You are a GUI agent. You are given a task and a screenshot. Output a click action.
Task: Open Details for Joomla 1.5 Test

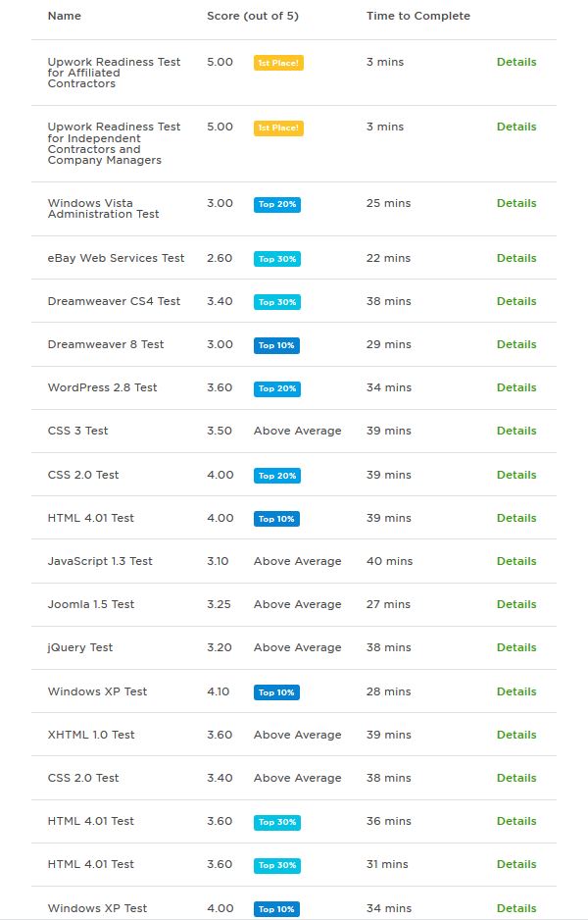tap(515, 604)
